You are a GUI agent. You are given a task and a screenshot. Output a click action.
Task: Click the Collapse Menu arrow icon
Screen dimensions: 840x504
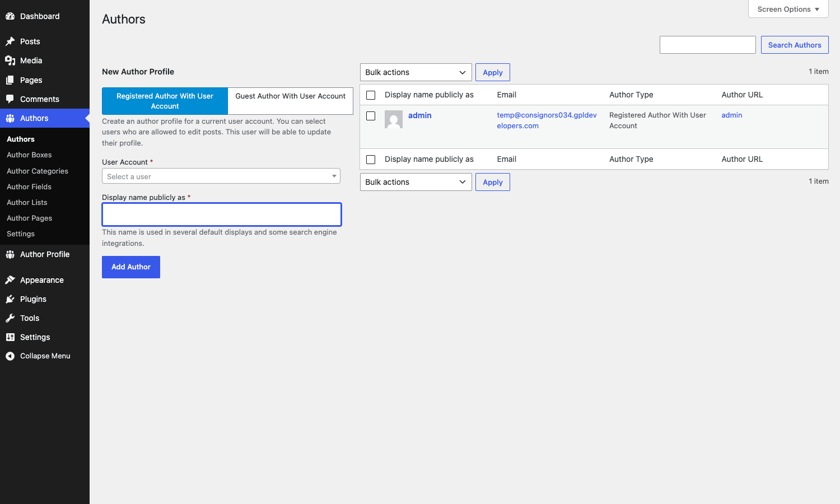(x=10, y=356)
